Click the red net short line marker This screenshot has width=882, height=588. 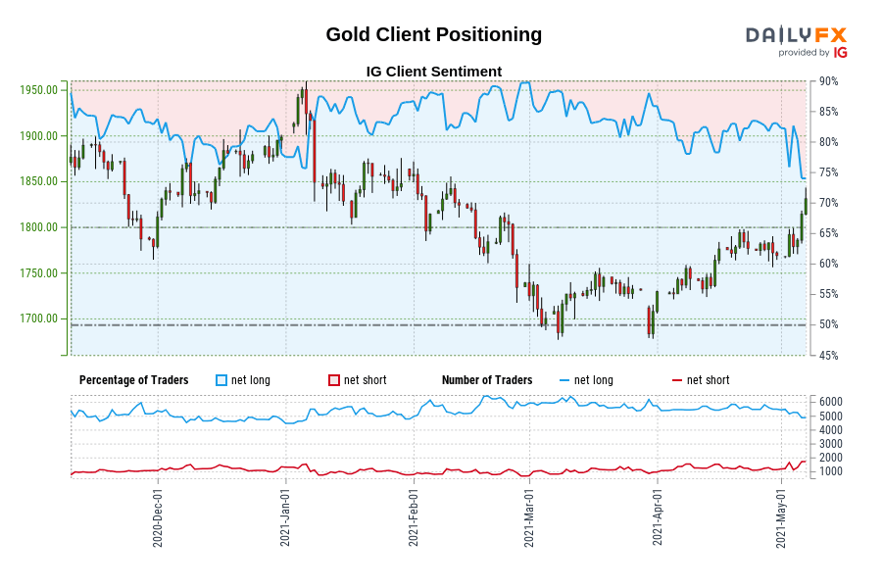(x=677, y=381)
